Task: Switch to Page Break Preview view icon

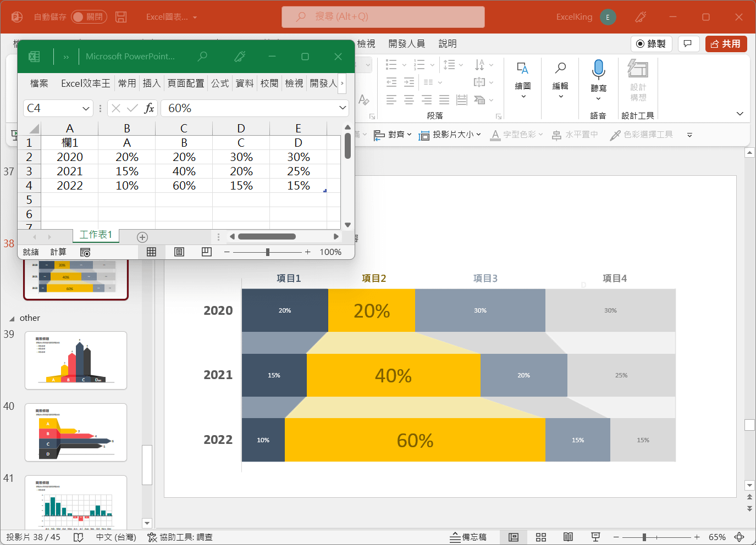Action: [207, 252]
